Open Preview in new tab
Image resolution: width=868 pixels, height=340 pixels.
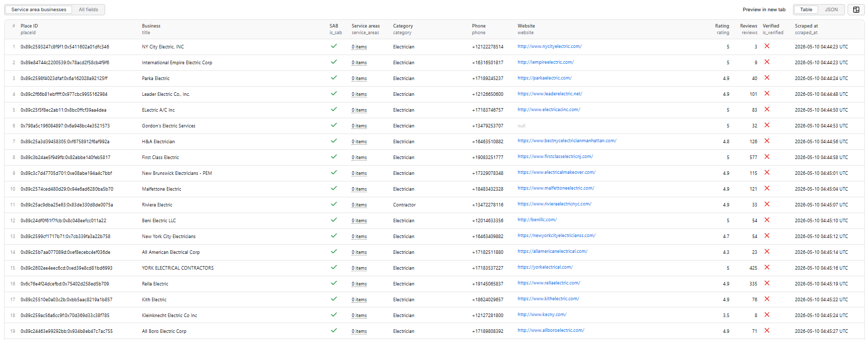click(x=764, y=10)
